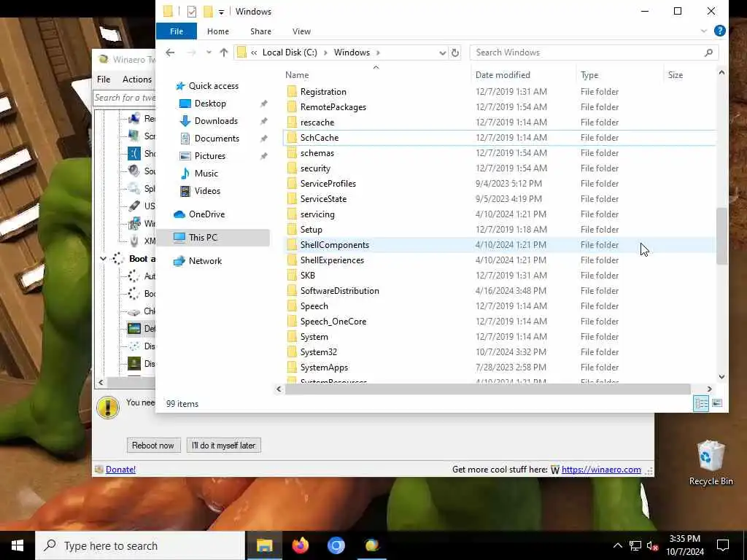Click the new folder icon in title bar
The width and height of the screenshot is (747, 560).
[x=208, y=12]
